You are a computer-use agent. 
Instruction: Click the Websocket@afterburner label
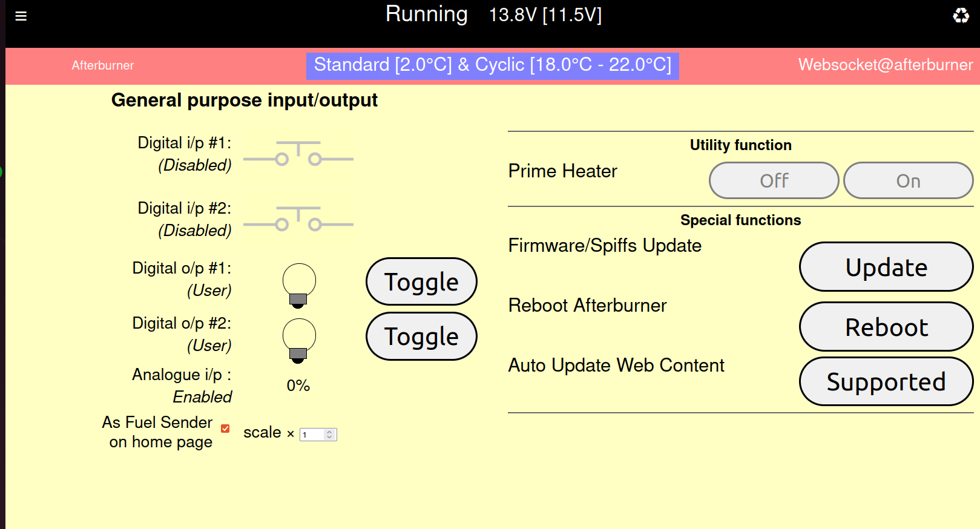coord(885,65)
